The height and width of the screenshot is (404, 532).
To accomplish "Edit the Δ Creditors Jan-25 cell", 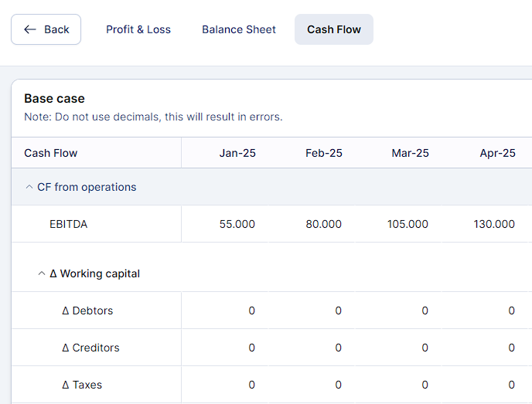I will tap(225, 348).
